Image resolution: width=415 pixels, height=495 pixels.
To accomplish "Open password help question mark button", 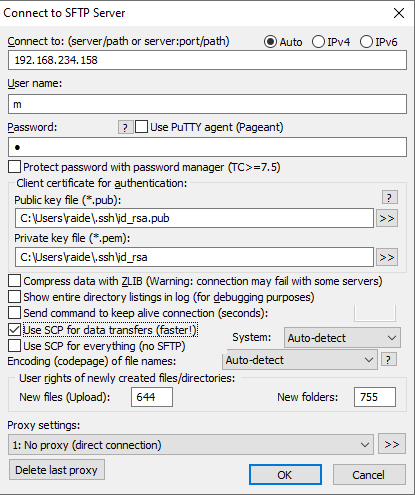I will [125, 127].
